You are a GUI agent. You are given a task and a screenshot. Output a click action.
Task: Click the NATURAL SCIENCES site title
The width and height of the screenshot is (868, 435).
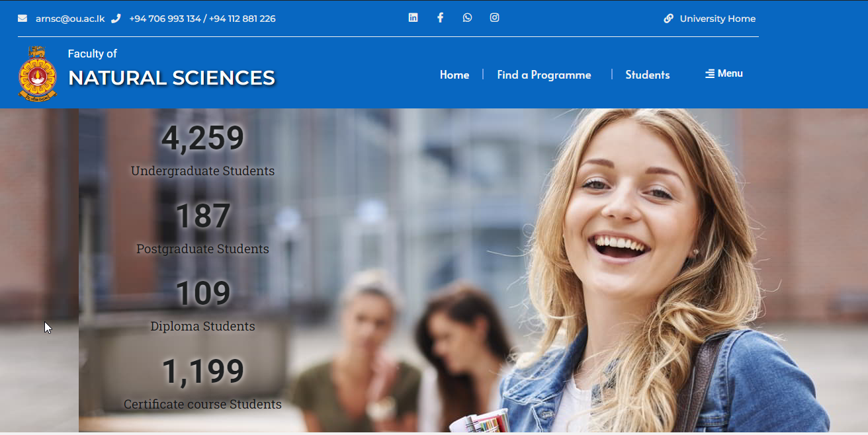[171, 78]
